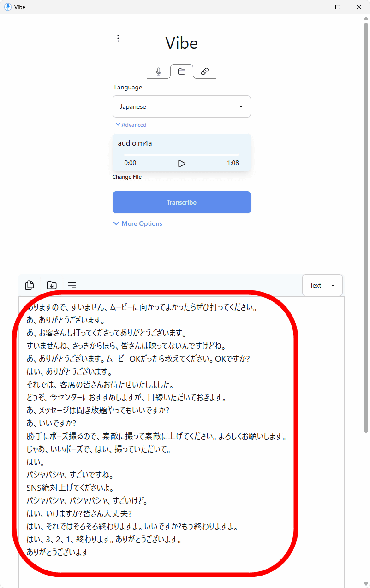Open the Text format dropdown

click(x=322, y=285)
